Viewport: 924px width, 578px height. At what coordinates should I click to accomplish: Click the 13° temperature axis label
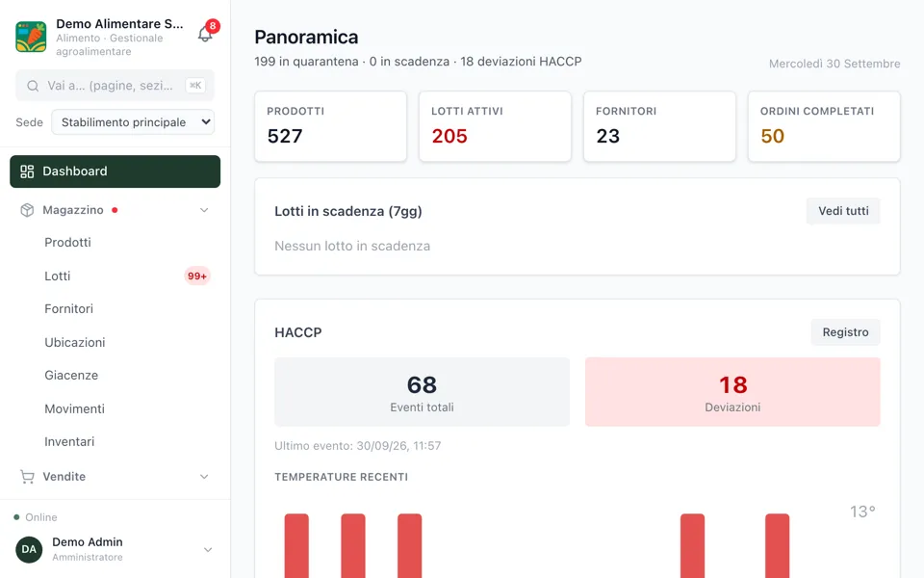coord(862,512)
